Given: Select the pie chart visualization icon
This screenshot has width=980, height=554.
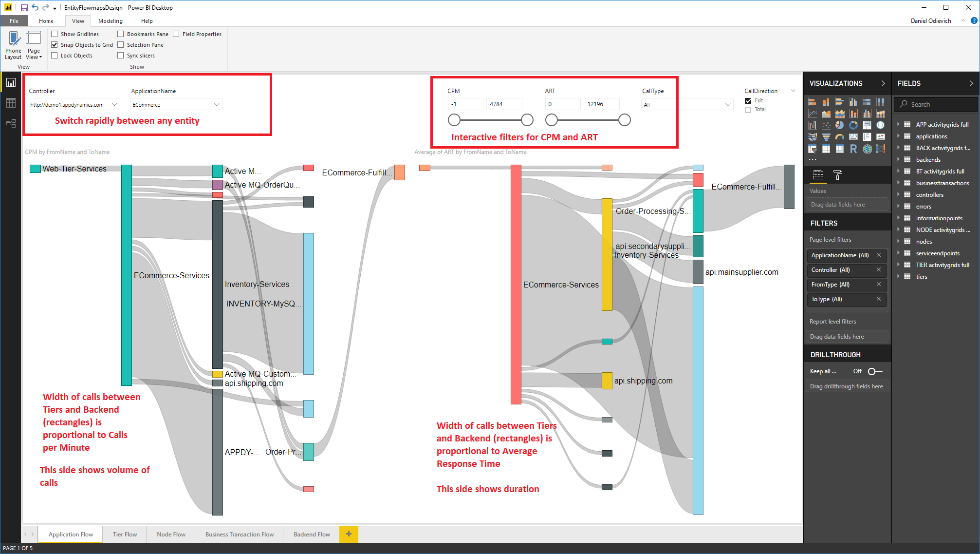Looking at the screenshot, I should tap(840, 125).
